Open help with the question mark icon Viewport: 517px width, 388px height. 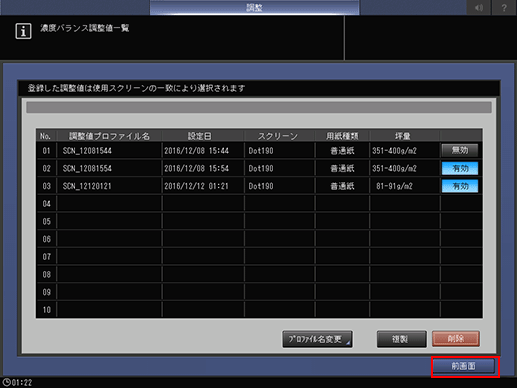504,7
